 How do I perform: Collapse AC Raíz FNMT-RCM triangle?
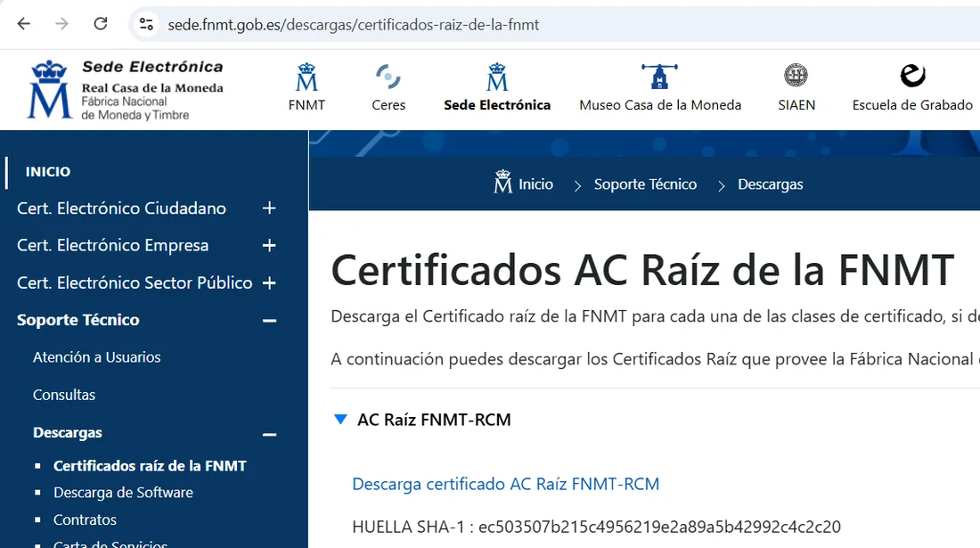(x=340, y=420)
